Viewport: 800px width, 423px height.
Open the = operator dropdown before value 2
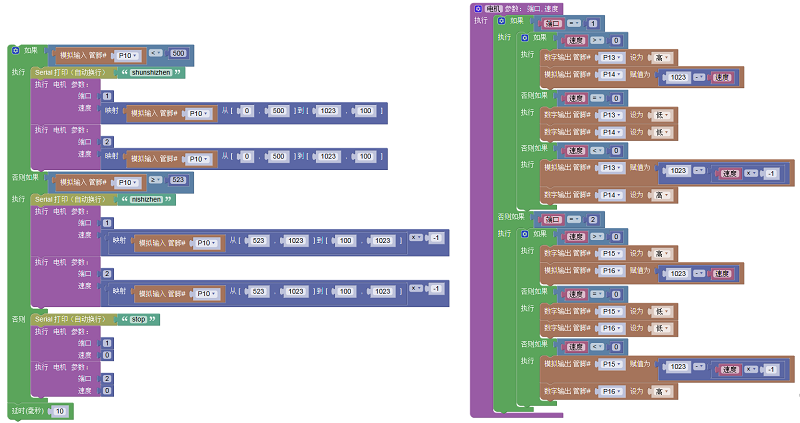point(574,219)
